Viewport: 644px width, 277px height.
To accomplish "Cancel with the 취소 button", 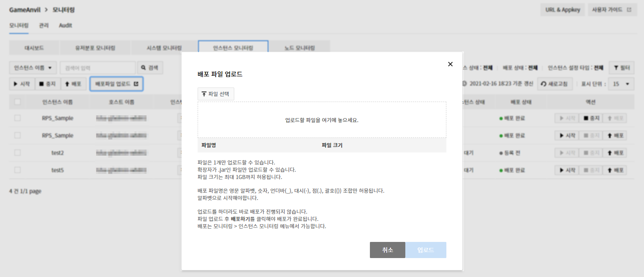I will pos(387,250).
